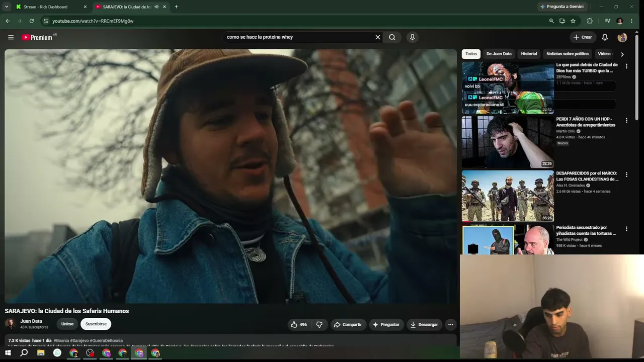Viewport: 644px width, 362px height.
Task: Open options for 'Periodista secuestrado' video
Action: coord(626,229)
